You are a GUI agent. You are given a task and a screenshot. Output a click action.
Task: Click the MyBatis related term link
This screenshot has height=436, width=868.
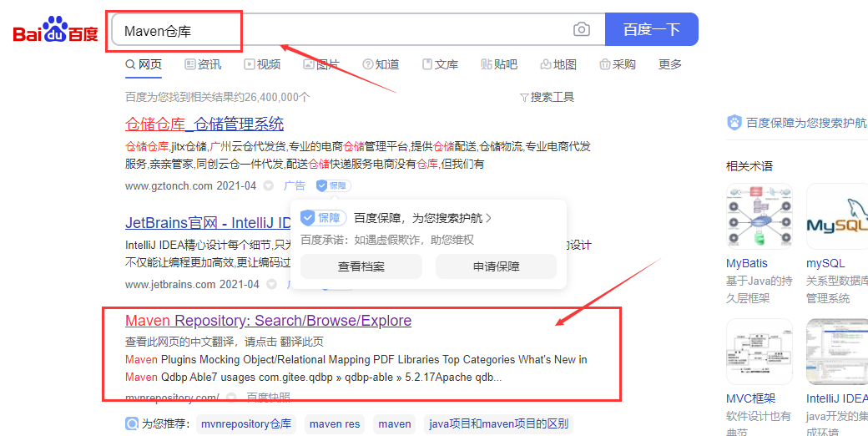pos(747,263)
